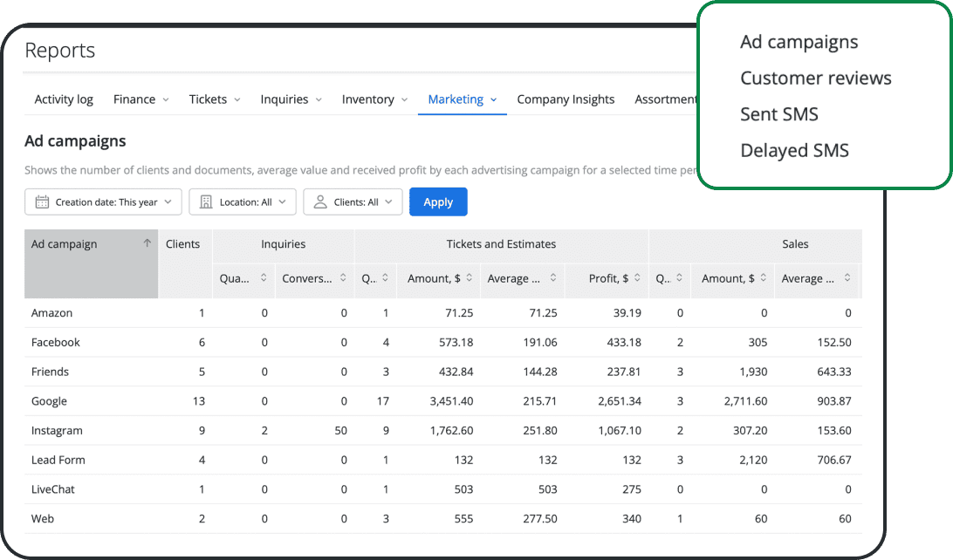
Task: Click the Apply button
Action: tap(438, 201)
